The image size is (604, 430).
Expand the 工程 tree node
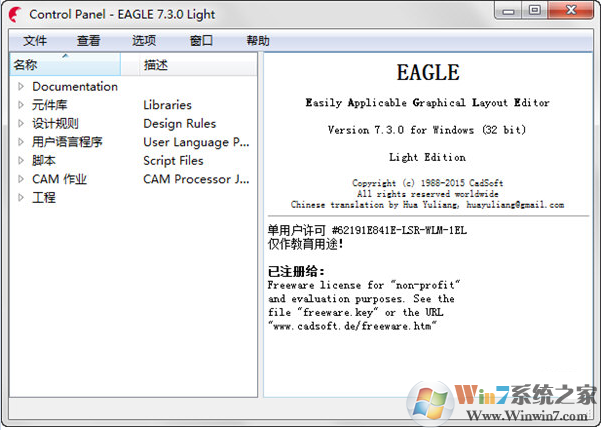click(x=21, y=197)
